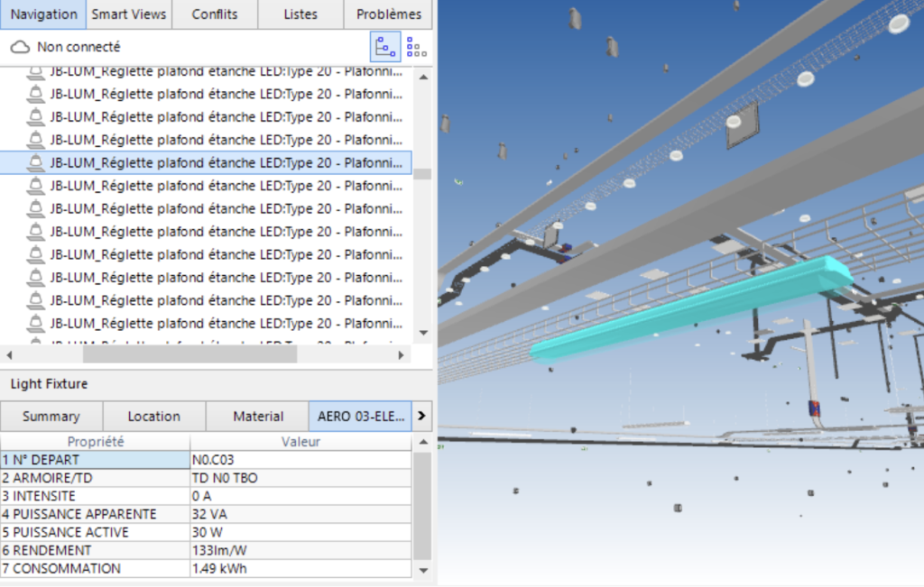
Task: Select the Location properties tab
Action: [153, 417]
